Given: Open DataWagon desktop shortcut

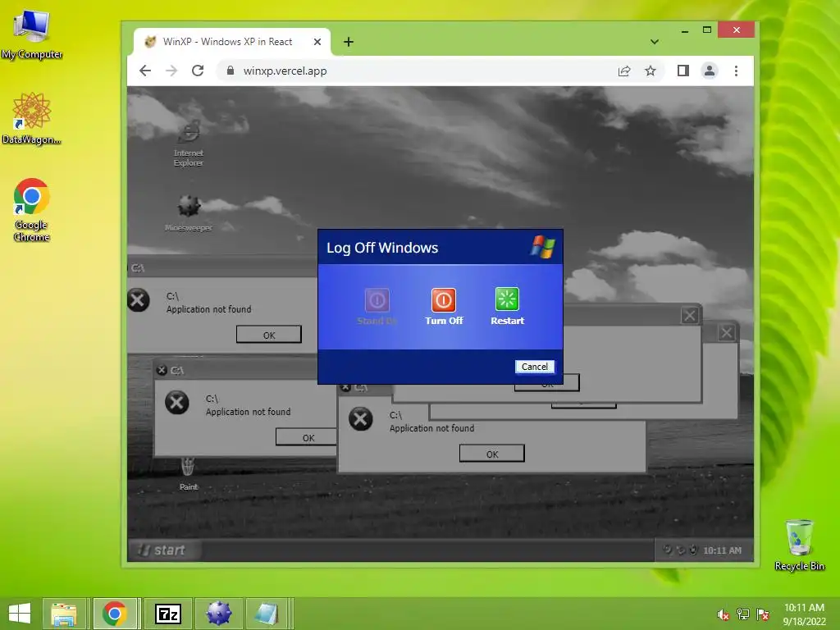Looking at the screenshot, I should tap(32, 118).
